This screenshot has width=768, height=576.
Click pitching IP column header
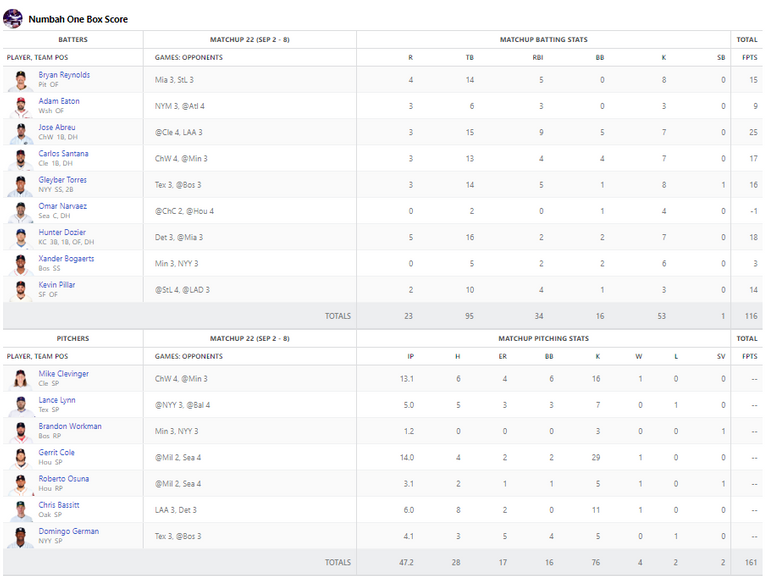tap(410, 356)
